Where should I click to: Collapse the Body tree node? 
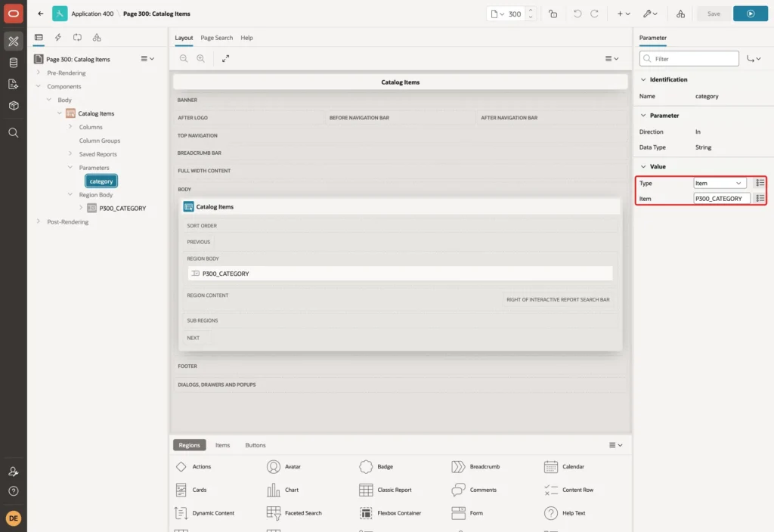click(49, 100)
